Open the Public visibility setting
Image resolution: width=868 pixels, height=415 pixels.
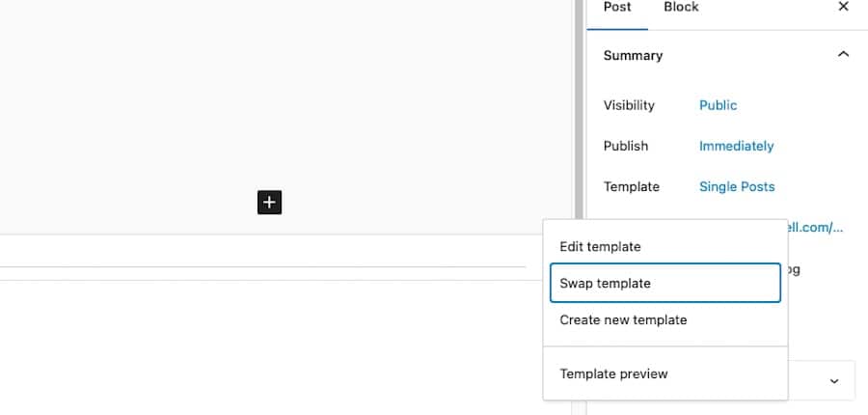(x=718, y=105)
